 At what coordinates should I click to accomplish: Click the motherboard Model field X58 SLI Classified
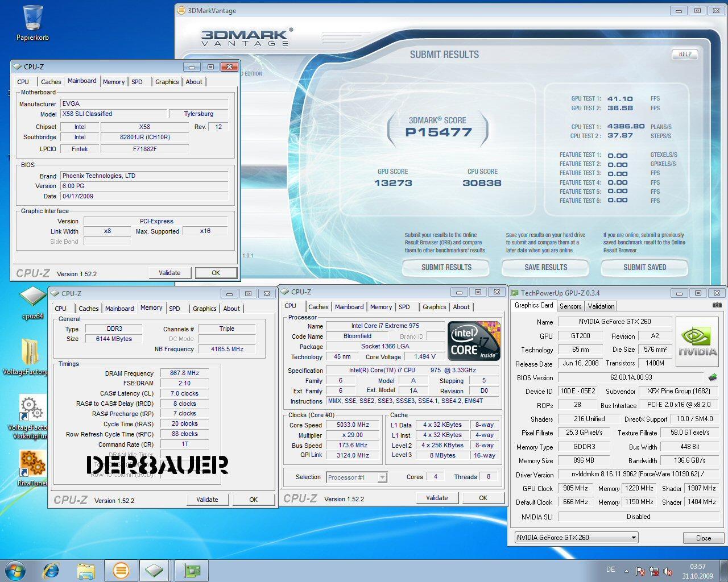(114, 114)
